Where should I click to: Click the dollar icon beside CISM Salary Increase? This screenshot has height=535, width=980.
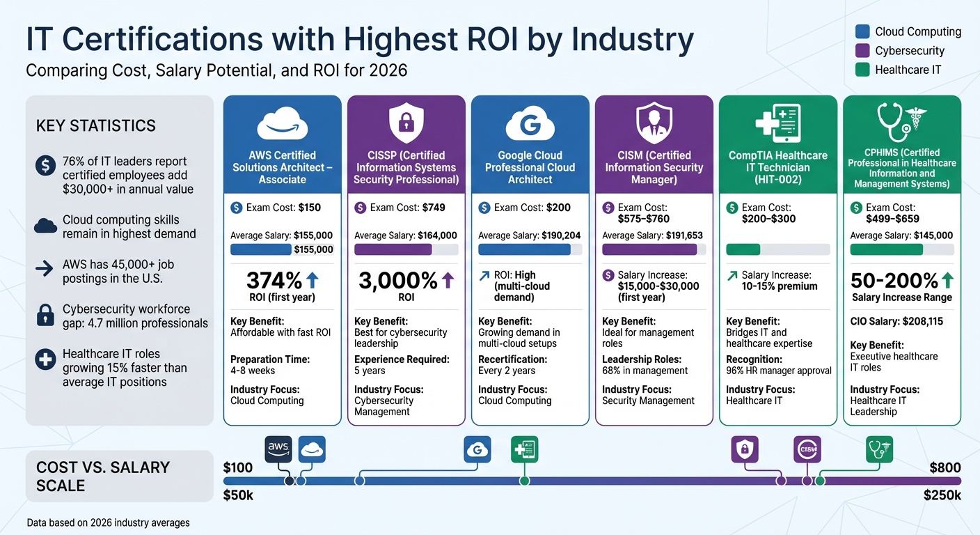tap(608, 275)
